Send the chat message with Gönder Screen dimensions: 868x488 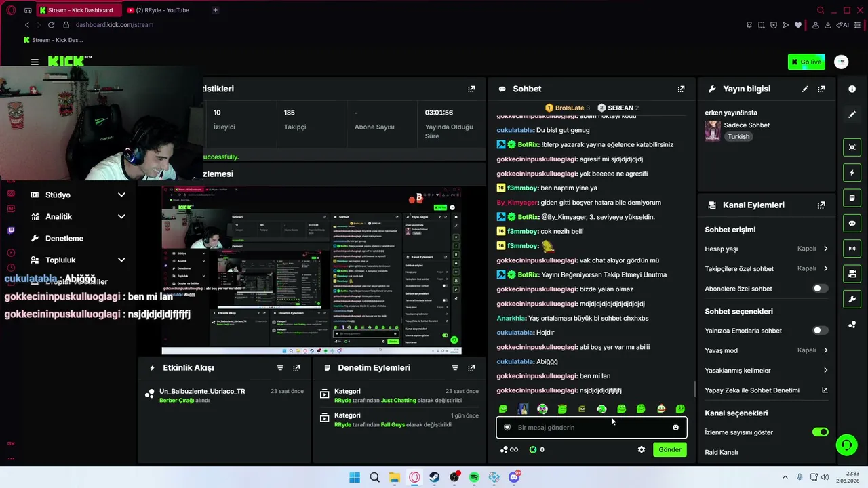pos(670,449)
